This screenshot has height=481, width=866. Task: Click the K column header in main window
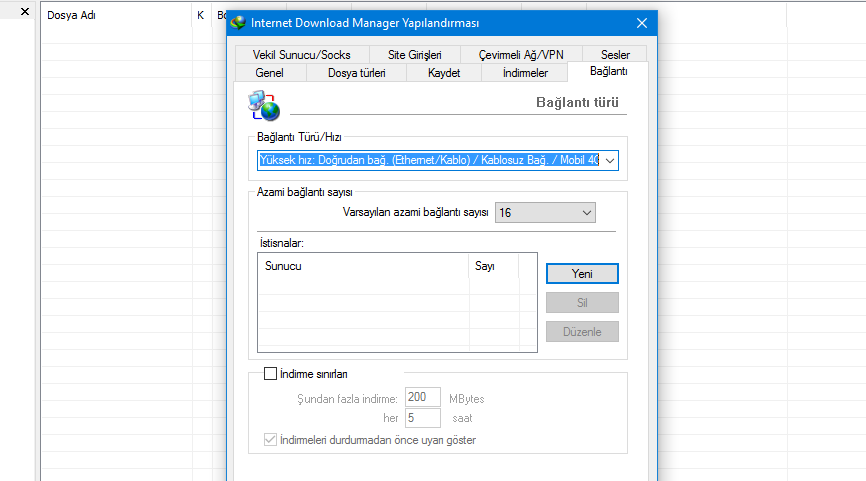200,15
